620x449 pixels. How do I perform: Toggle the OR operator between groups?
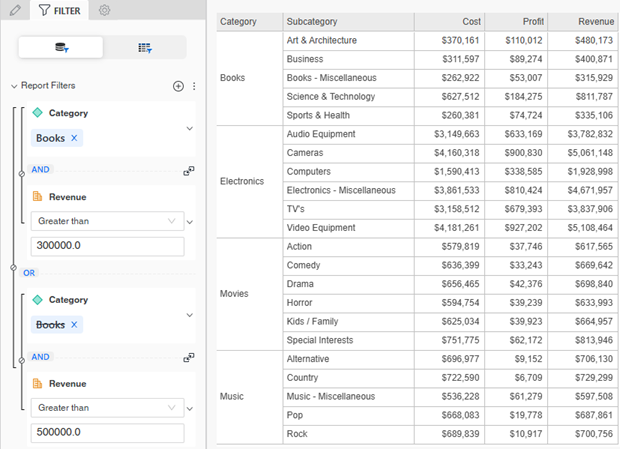click(x=29, y=272)
